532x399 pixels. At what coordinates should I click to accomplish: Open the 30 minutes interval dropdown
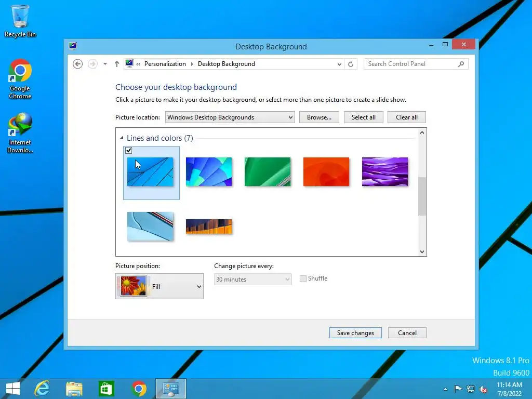coord(253,279)
